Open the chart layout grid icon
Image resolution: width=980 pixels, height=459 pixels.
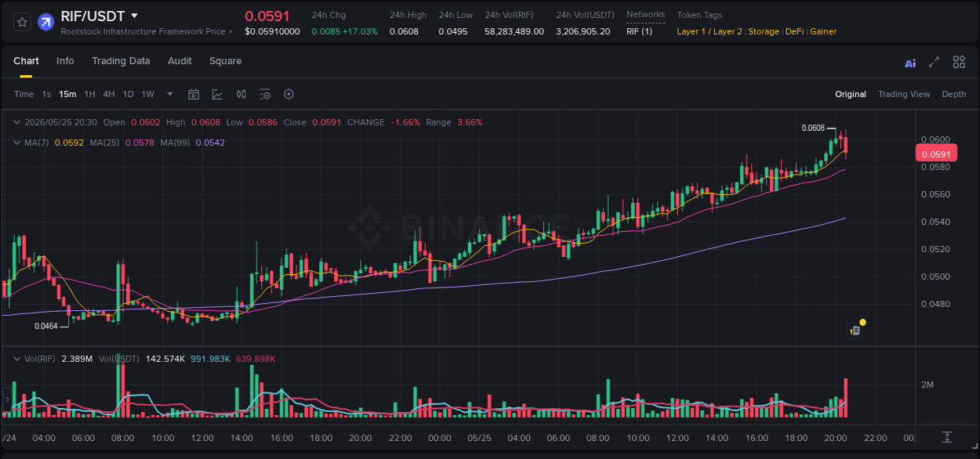click(959, 62)
